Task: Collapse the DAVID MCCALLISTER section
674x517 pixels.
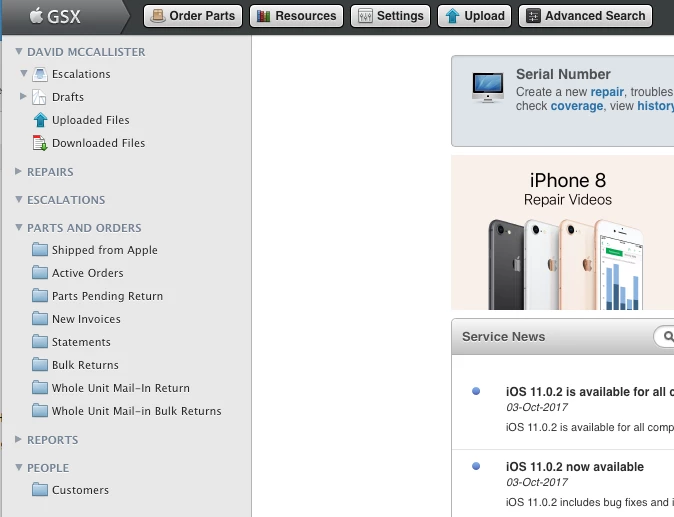Action: tap(18, 52)
